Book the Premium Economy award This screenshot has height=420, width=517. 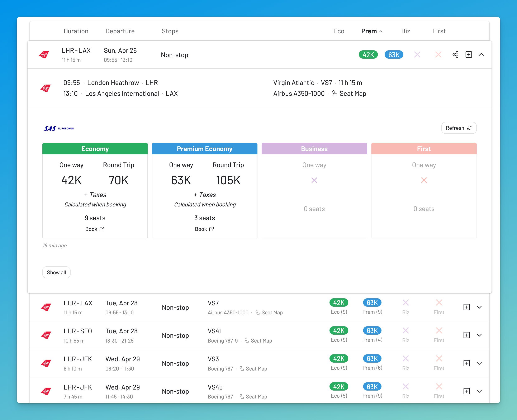(204, 229)
